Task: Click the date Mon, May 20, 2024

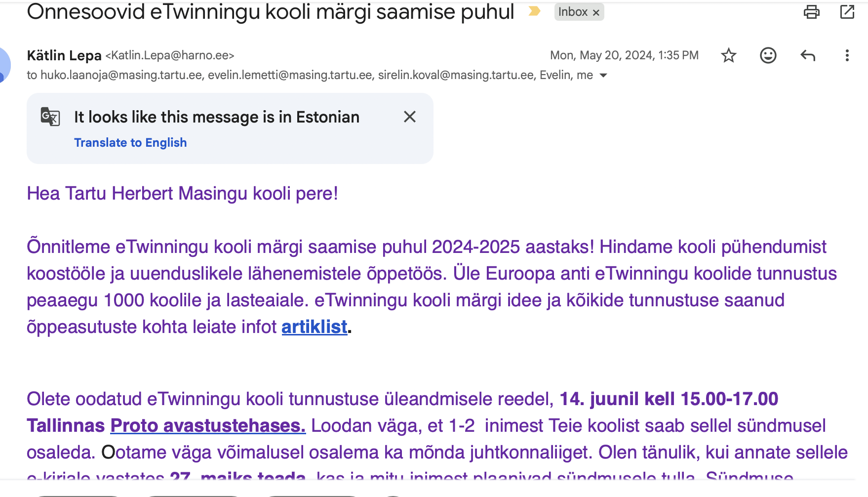Action: 624,55
